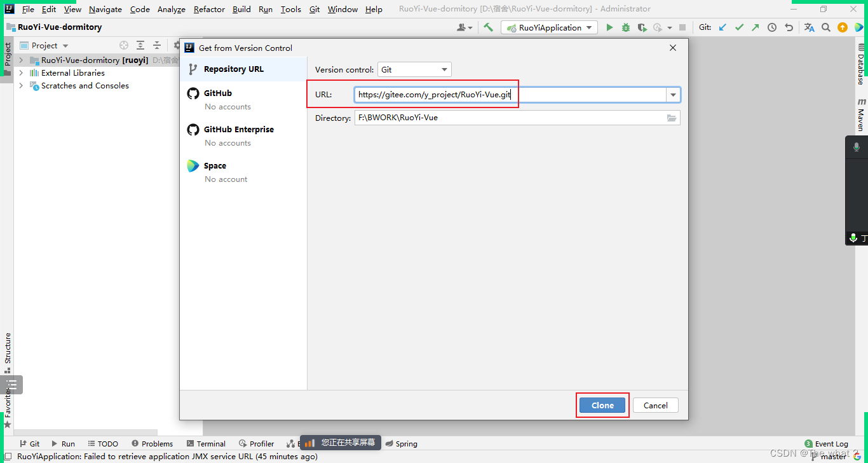Click the Profiler run icon in toolbar
Viewport: 868px width, 463px height.
click(658, 27)
